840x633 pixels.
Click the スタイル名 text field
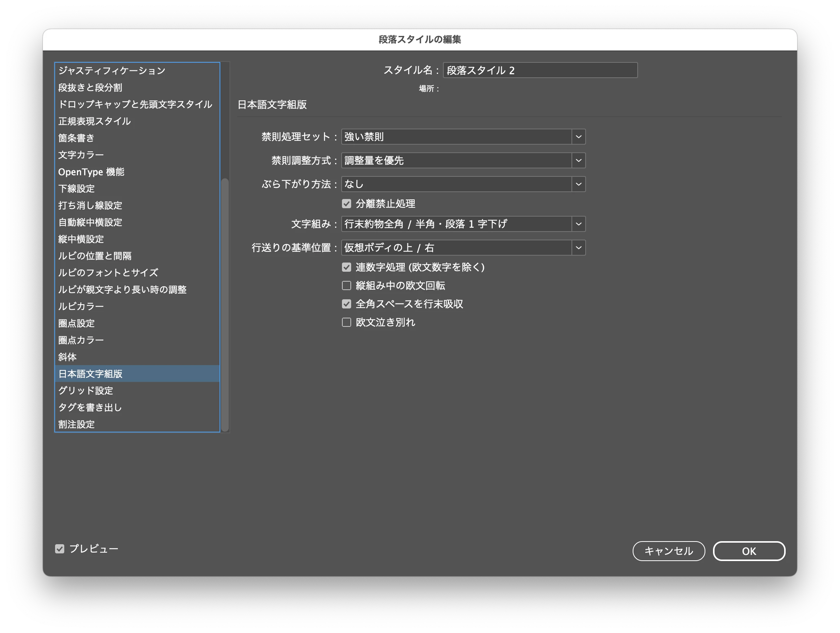coord(540,70)
